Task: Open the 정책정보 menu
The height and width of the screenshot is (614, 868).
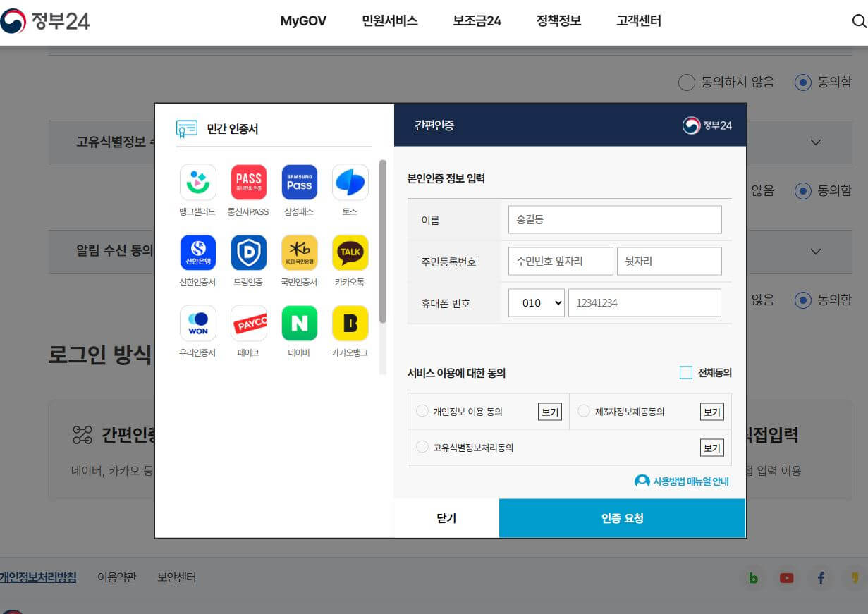Action: tap(558, 21)
